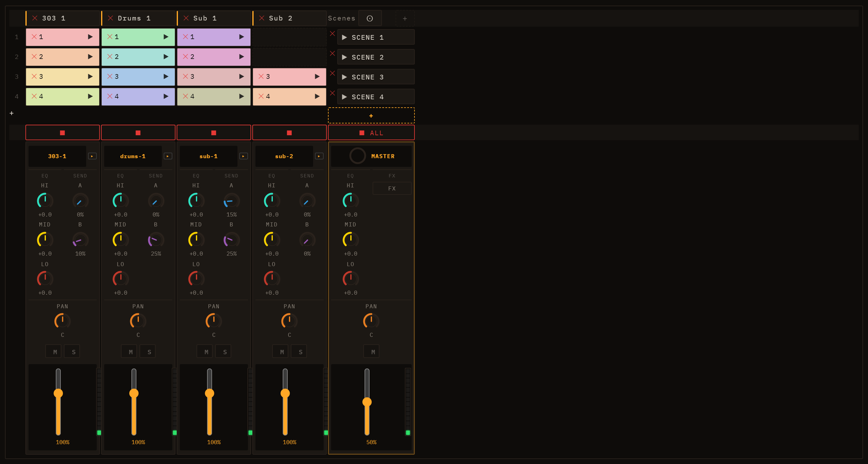868x464 pixels.
Task: Expand the sub-2 channel strip arrow
Action: [319, 156]
